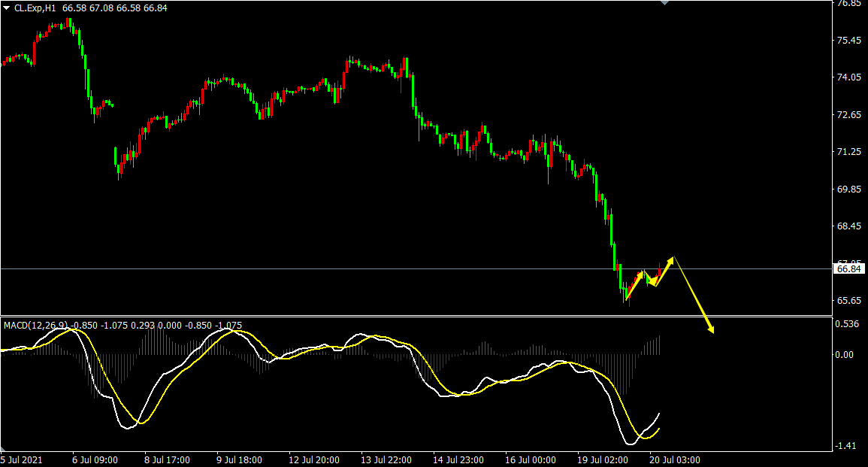The height and width of the screenshot is (467, 868).
Task: Select the 5 Jul 2021 date label
Action: click(22, 459)
